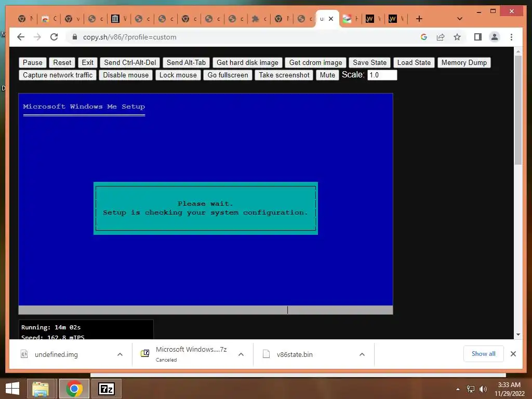The image size is (532, 399).
Task: Exit the emulator session
Action: pyautogui.click(x=87, y=62)
